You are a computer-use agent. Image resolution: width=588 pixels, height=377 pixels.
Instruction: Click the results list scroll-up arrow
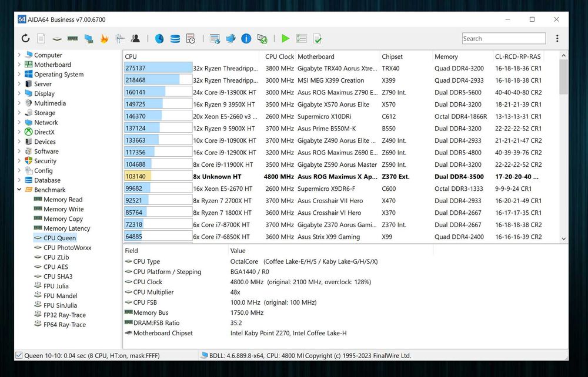(564, 55)
